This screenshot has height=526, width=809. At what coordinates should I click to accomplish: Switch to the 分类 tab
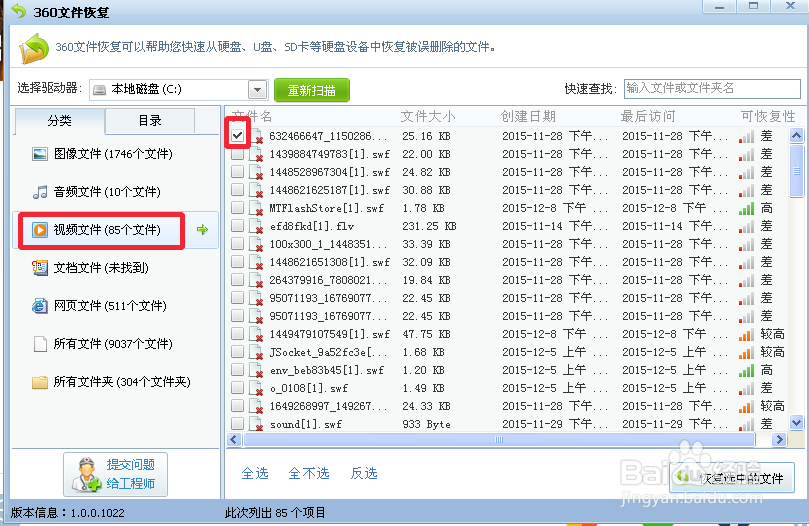click(x=59, y=121)
